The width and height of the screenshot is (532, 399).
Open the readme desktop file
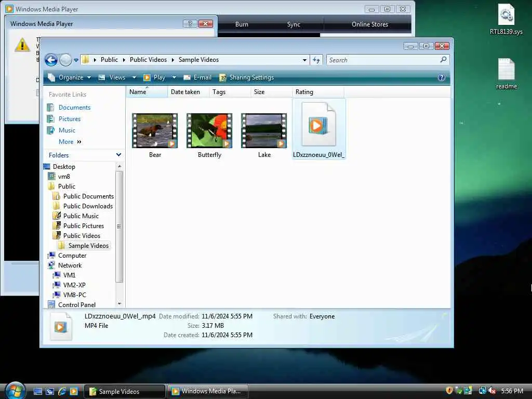(506, 74)
